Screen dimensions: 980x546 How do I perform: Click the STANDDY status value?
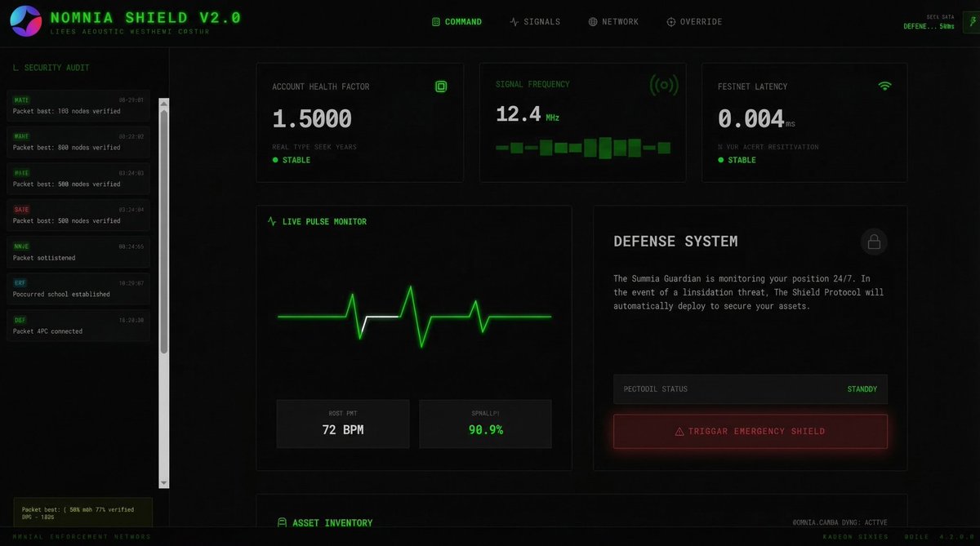click(862, 389)
